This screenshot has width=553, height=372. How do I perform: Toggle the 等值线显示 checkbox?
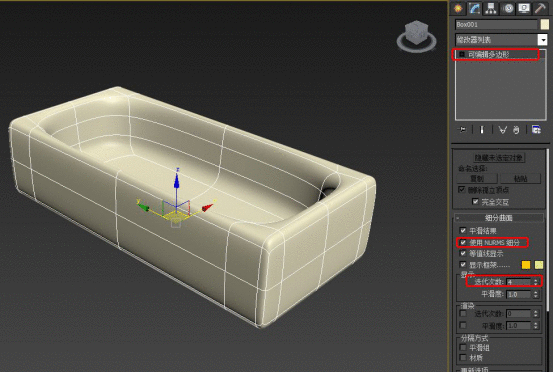pyautogui.click(x=463, y=253)
